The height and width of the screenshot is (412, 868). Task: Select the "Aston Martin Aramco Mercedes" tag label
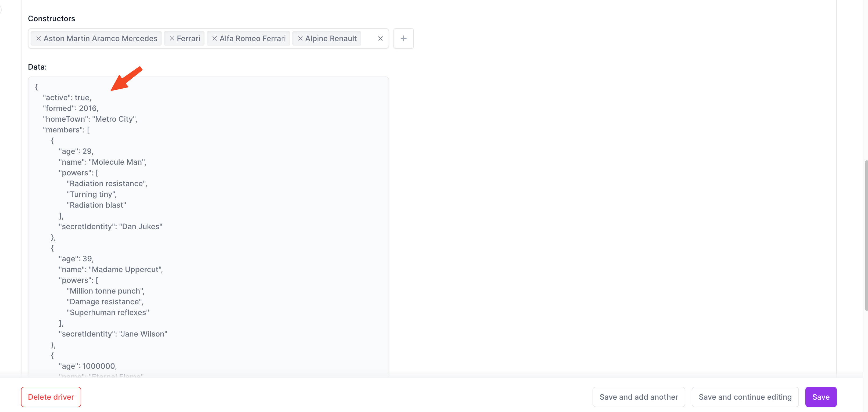pos(101,38)
